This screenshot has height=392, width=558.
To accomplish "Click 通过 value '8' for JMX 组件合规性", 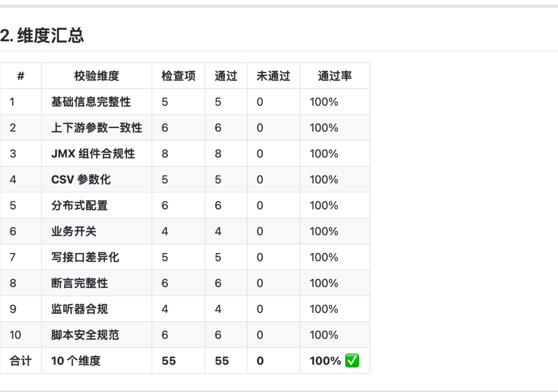I will [218, 154].
